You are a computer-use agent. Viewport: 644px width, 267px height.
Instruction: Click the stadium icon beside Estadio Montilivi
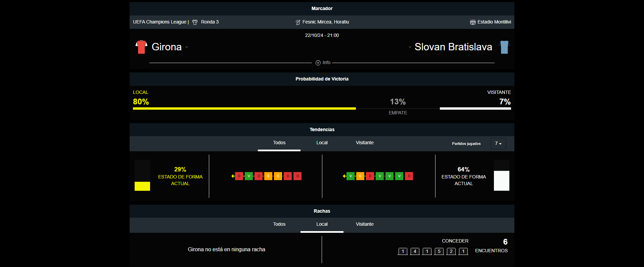pyautogui.click(x=473, y=22)
